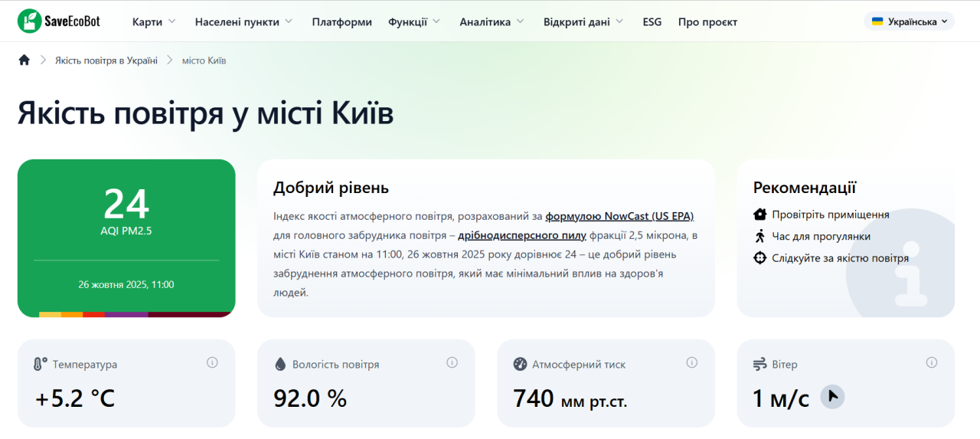Click info icon on Вологість повітря card
The height and width of the screenshot is (439, 980).
point(452,362)
